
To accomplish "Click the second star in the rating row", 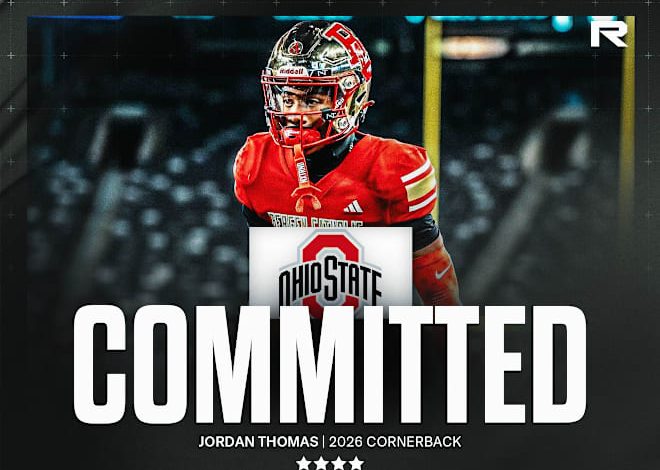I will tap(321, 463).
